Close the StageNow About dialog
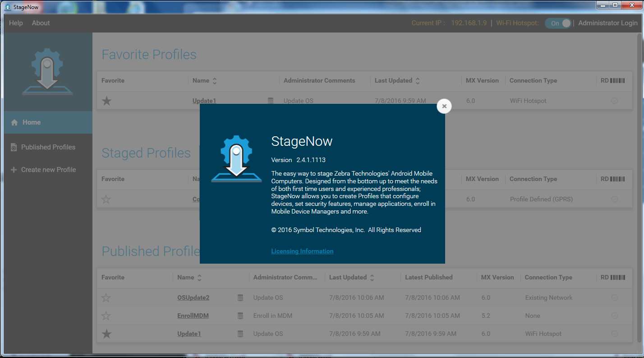 (444, 106)
